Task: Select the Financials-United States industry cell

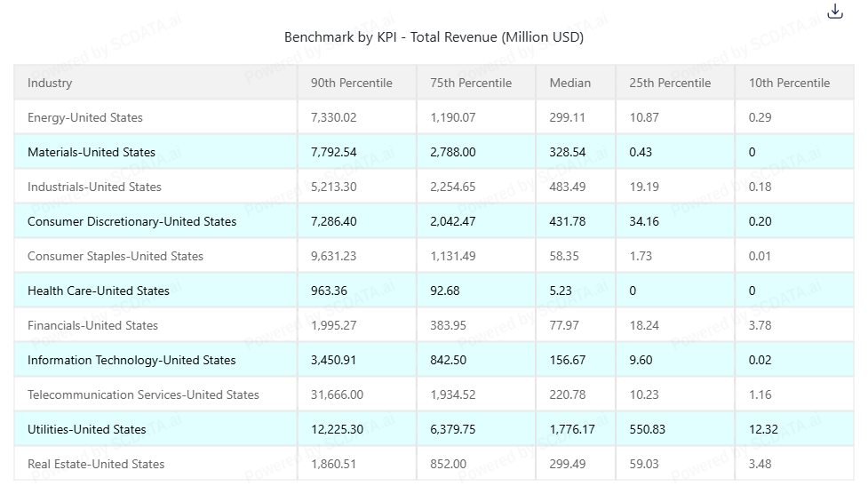Action: 92,325
